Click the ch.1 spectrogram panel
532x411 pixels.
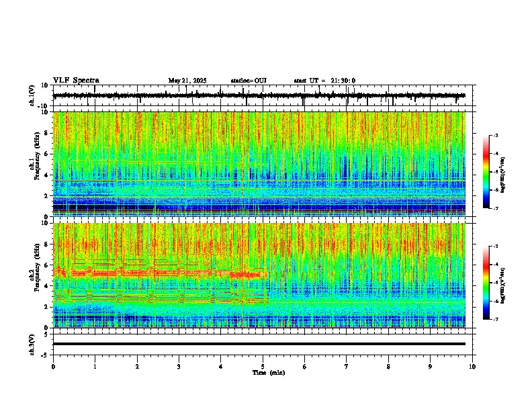pyautogui.click(x=259, y=164)
